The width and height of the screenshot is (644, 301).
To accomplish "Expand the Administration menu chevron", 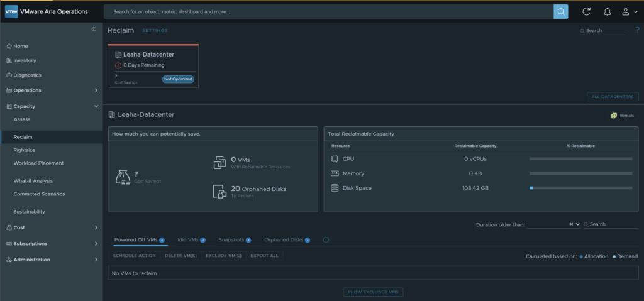I will click(x=96, y=260).
